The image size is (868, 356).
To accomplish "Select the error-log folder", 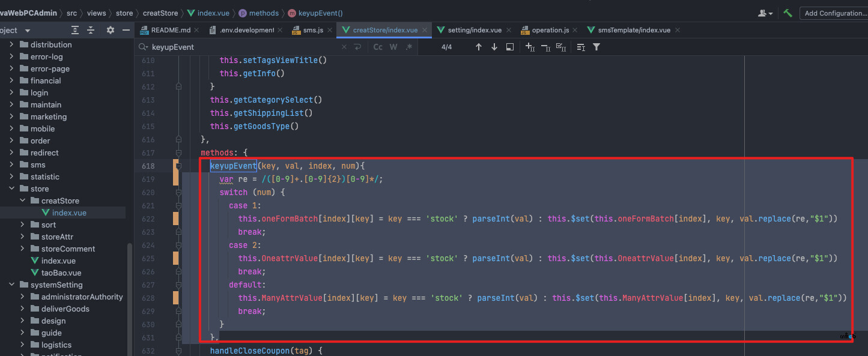I will click(46, 56).
